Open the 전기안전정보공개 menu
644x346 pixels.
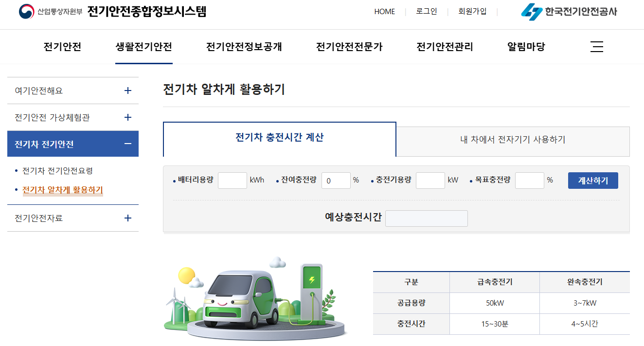(244, 46)
